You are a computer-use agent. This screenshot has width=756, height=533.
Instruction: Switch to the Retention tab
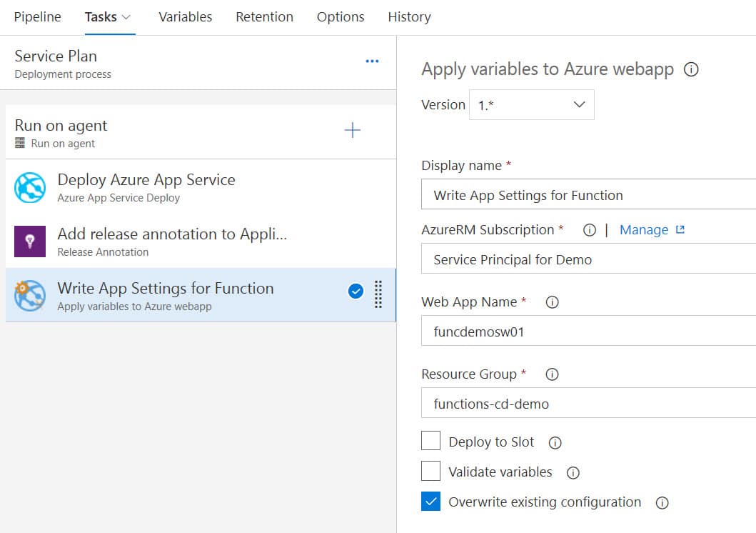[x=264, y=17]
